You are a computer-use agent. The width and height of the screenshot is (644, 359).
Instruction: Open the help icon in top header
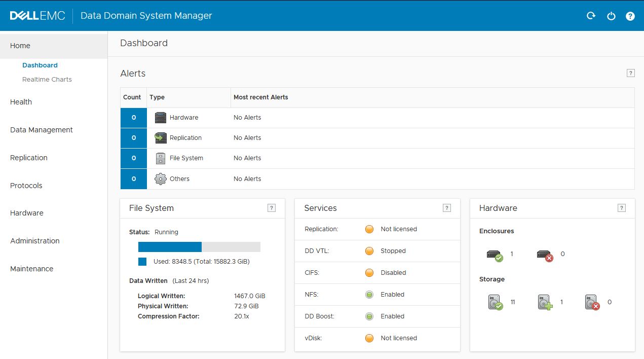pyautogui.click(x=630, y=16)
